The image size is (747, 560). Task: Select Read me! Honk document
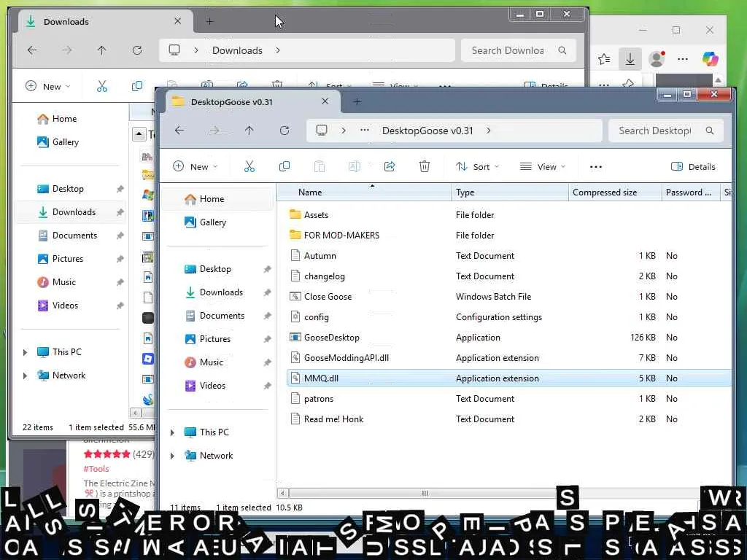[326, 419]
